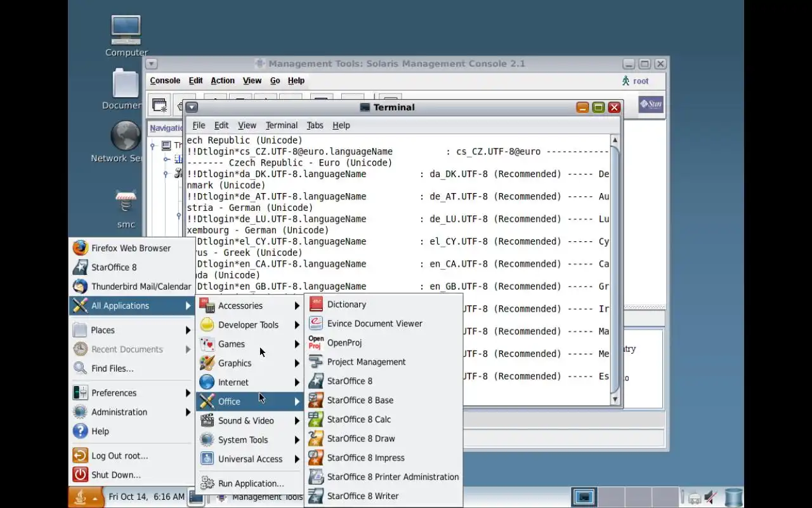Click first toolbar icon in Management Console

point(159,105)
